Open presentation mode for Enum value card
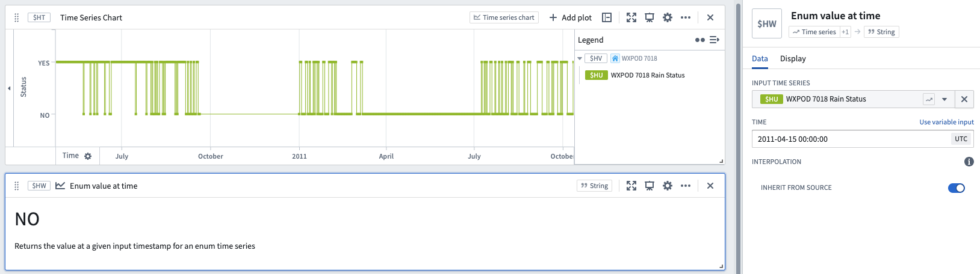980x274 pixels. [650, 186]
